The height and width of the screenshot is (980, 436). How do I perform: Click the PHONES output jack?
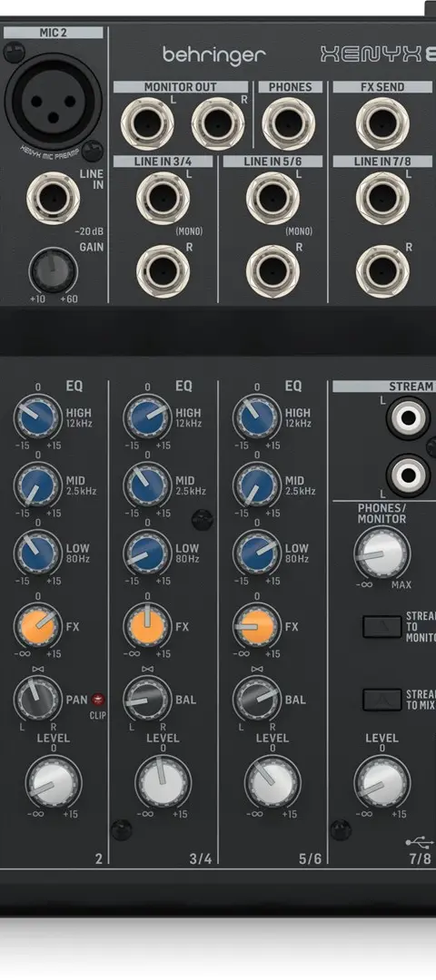coord(288,123)
